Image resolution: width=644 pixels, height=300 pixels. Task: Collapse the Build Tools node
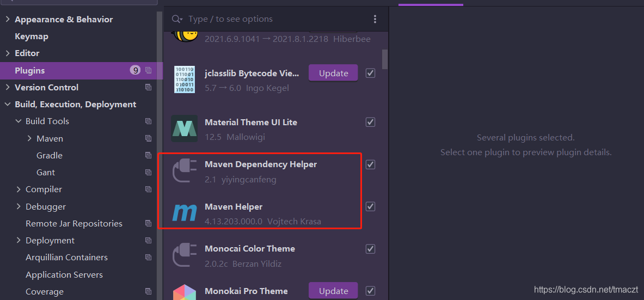(x=19, y=121)
